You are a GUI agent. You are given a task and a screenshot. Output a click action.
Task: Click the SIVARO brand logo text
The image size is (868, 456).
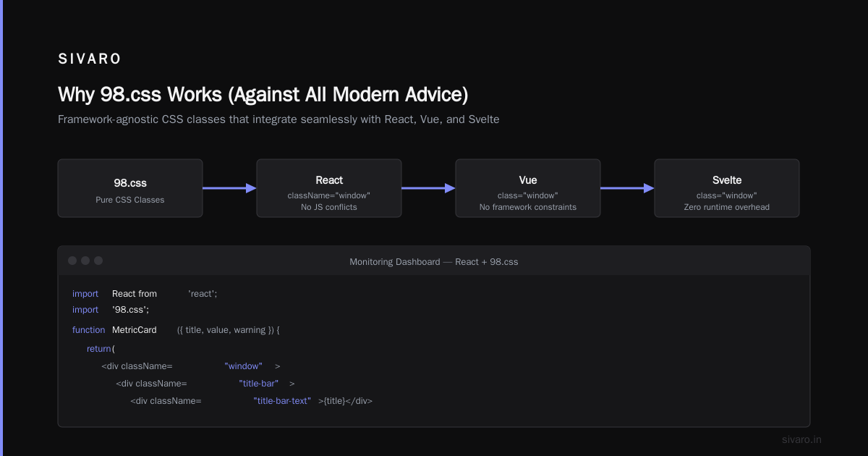click(x=90, y=59)
